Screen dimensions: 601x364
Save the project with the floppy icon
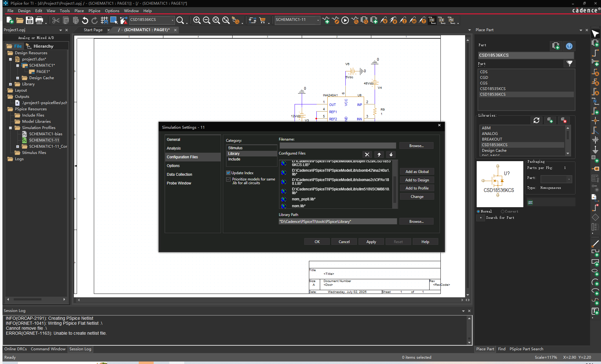(x=29, y=20)
